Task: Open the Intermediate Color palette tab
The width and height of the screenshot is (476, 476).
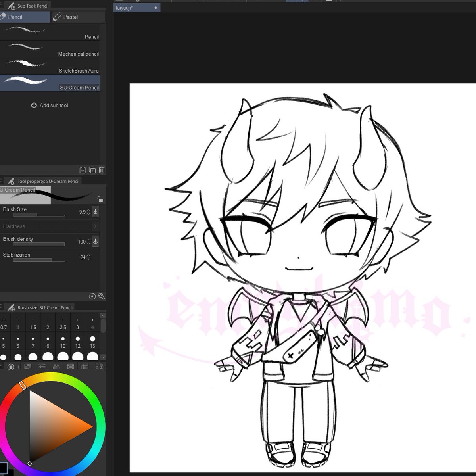Action: (x=56, y=367)
